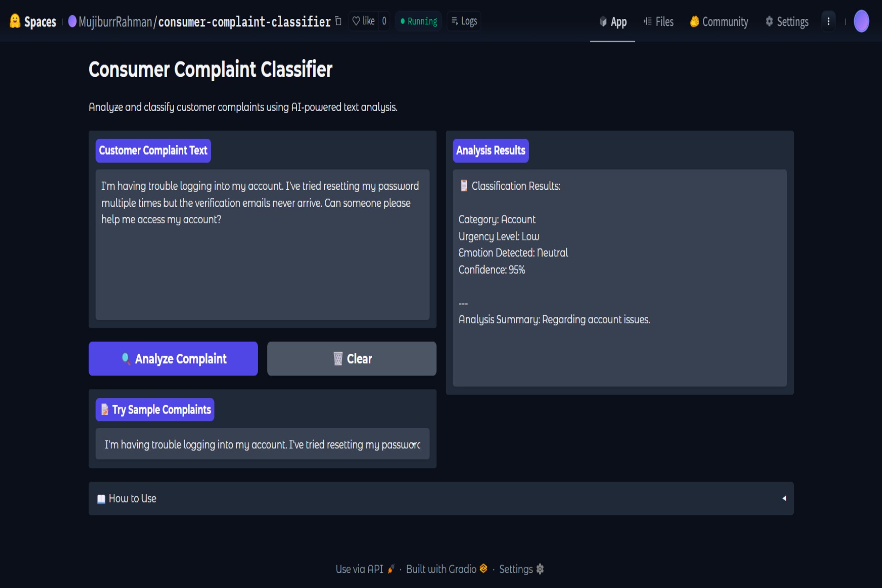Select the sample complaint about logging in
Viewport: 882px width, 588px height.
(x=262, y=444)
